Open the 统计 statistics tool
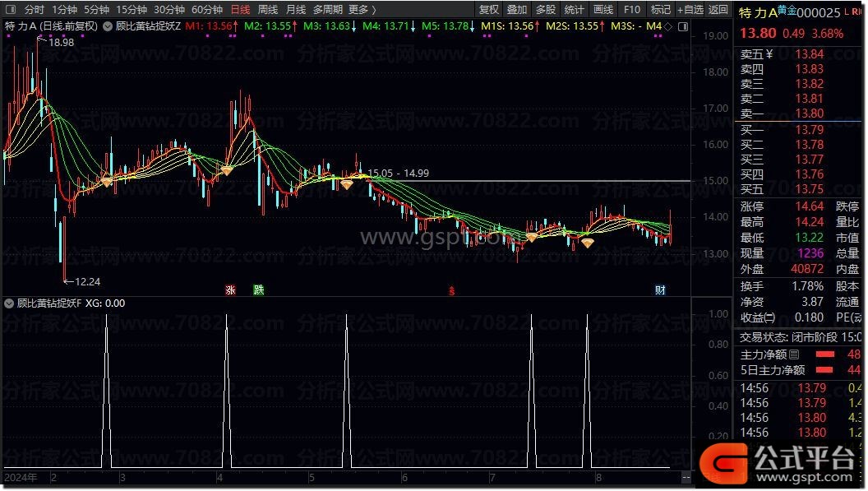Screen dimensions: 868x491 point(574,9)
